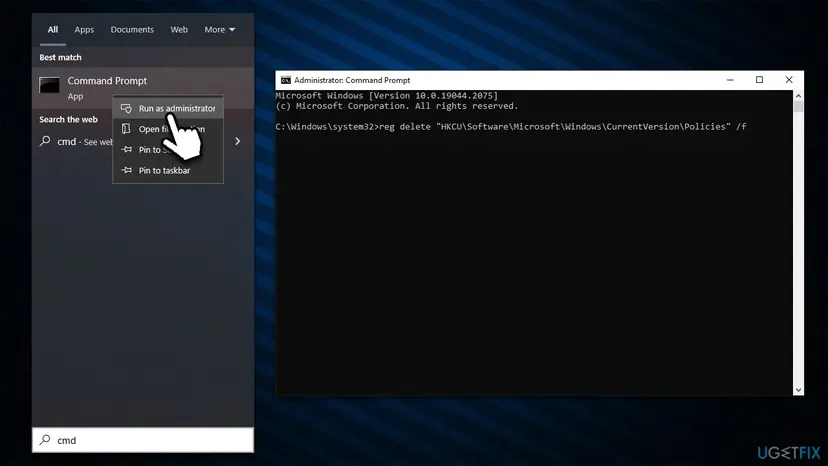
Task: Click the Command Prompt title bar icon
Action: (x=286, y=80)
